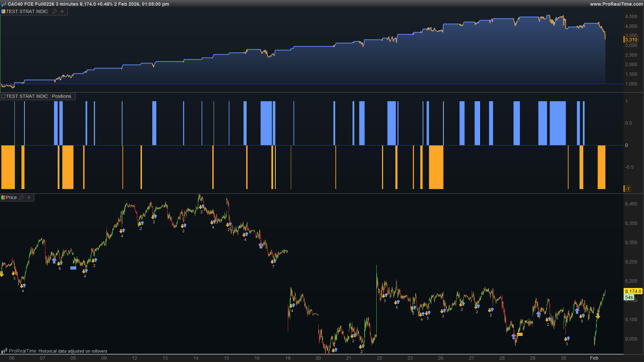The height and width of the screenshot is (362, 644).
Task: Click green-red color square of Price
Action: [3, 197]
